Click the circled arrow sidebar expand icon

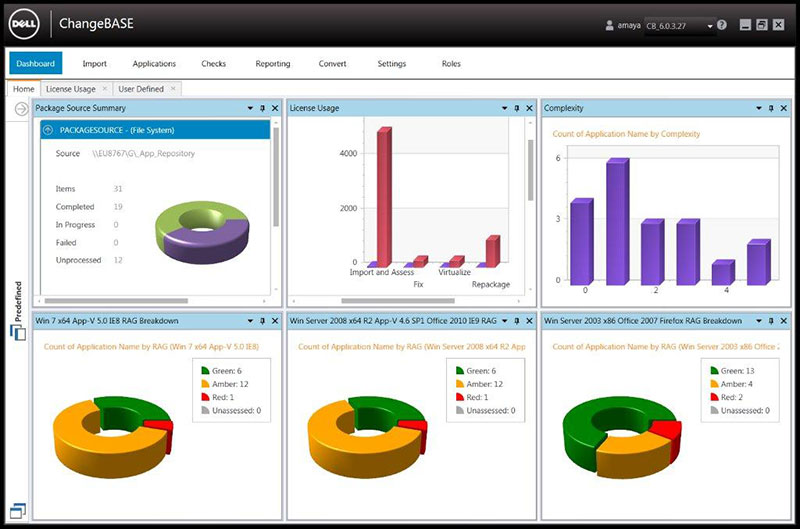[x=21, y=109]
